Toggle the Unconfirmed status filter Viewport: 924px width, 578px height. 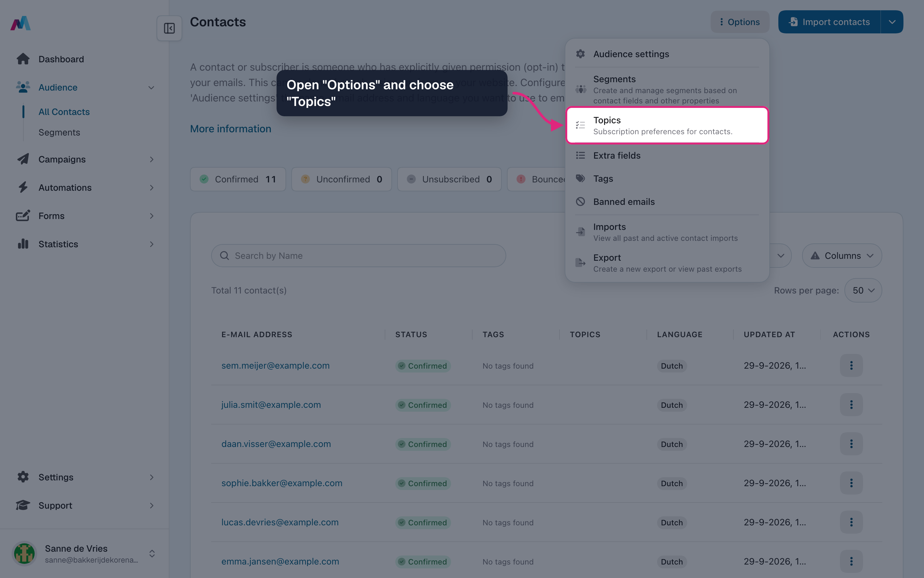[341, 179]
